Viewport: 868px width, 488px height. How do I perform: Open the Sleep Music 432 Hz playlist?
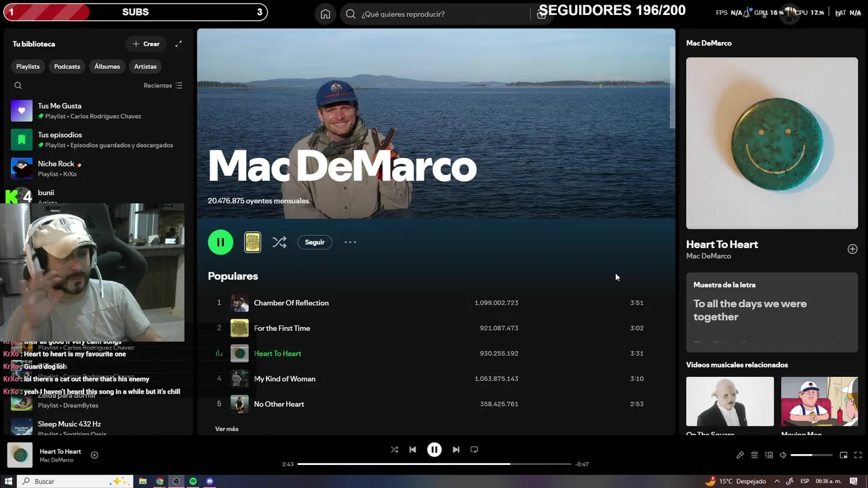[x=98, y=428]
